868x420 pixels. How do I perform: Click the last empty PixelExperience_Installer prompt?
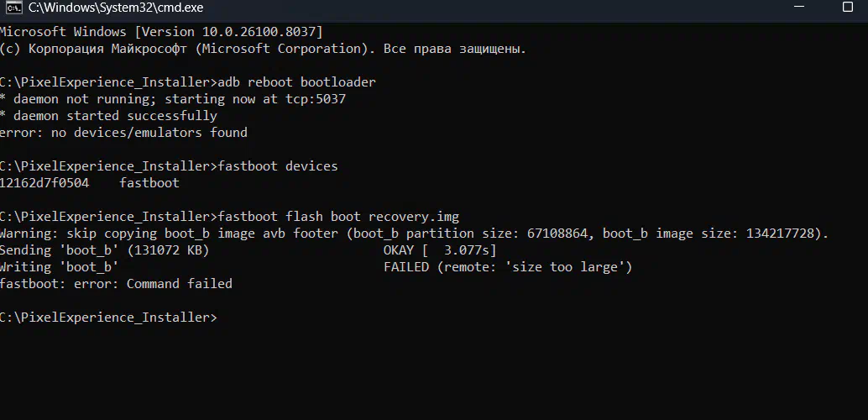click(x=109, y=318)
